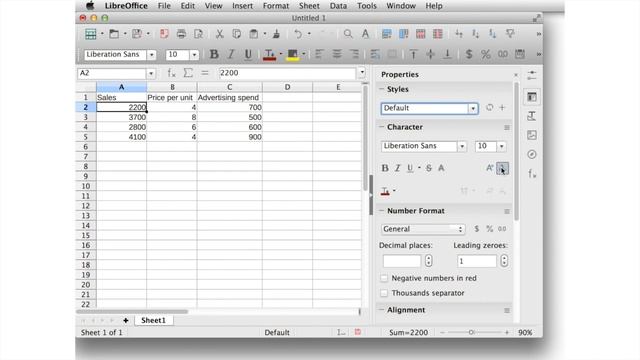The image size is (640, 360).
Task: Open the Format menu
Action: [276, 6]
